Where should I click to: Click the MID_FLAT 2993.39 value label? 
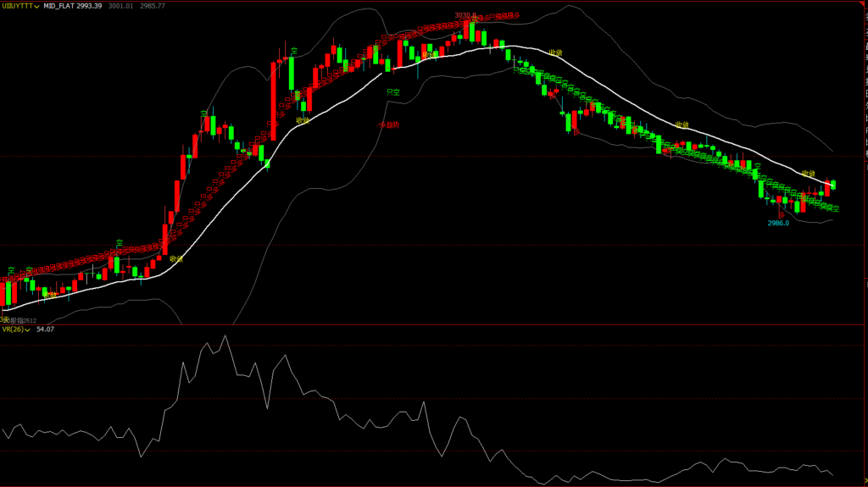[x=73, y=5]
